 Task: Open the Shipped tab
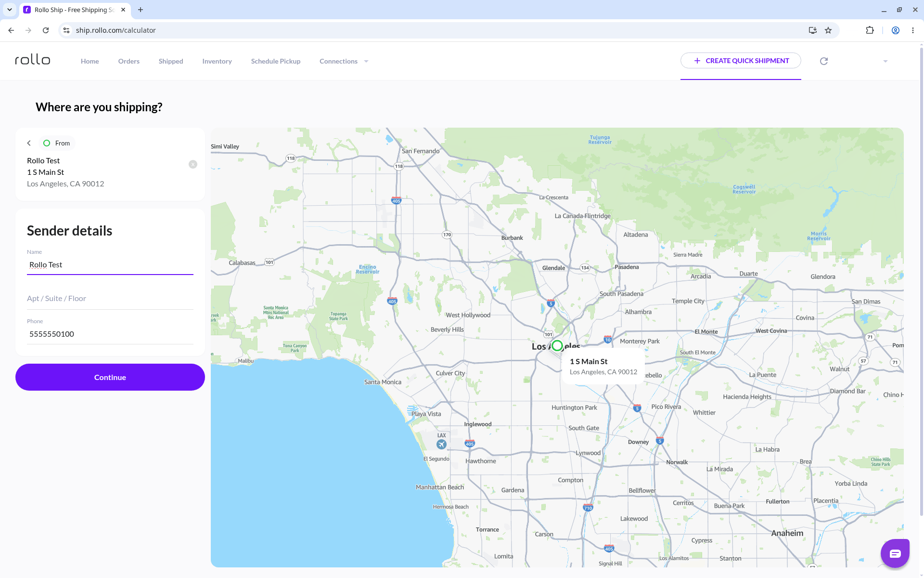(x=171, y=61)
